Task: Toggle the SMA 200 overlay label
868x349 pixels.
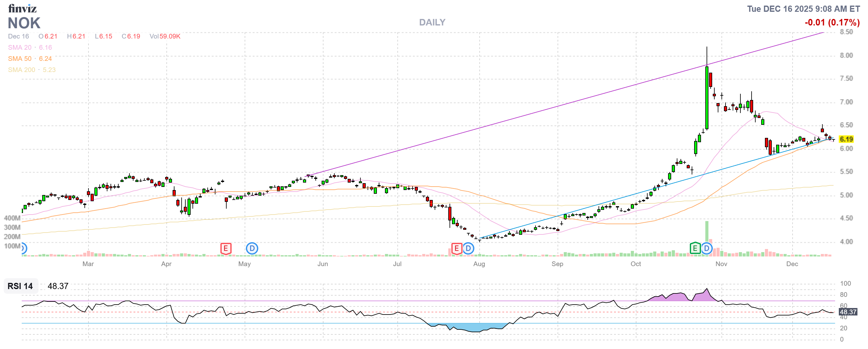Action: click(21, 70)
